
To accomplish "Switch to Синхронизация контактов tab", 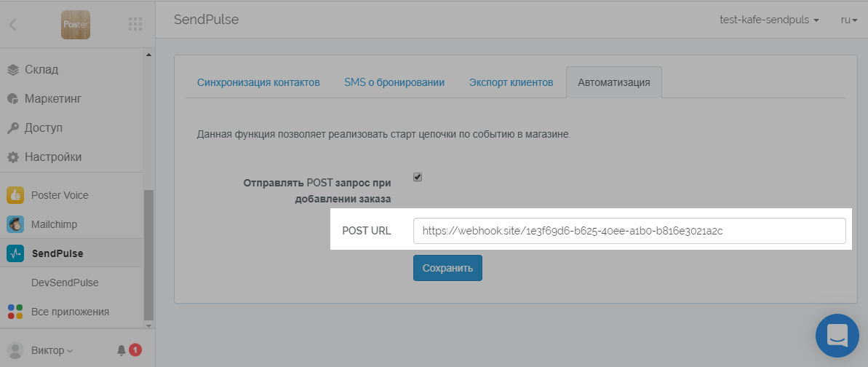I will 258,82.
